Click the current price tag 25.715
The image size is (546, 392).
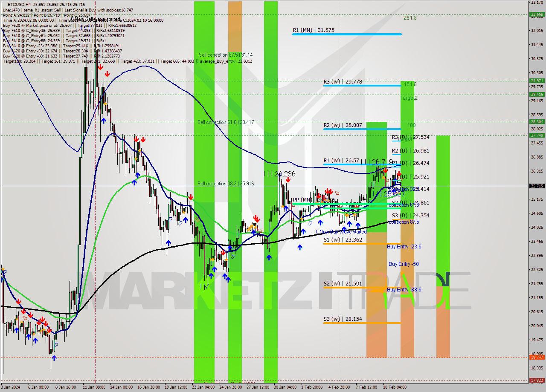click(537, 186)
